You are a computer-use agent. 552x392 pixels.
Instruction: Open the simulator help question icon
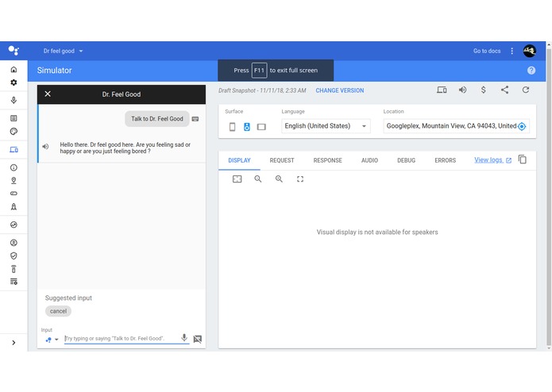pyautogui.click(x=531, y=71)
